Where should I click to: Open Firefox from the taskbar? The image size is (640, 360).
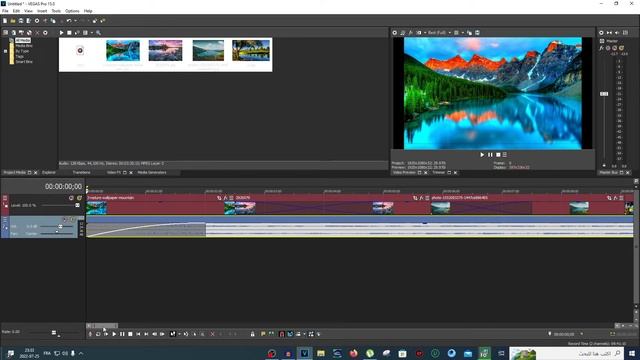[353, 353]
